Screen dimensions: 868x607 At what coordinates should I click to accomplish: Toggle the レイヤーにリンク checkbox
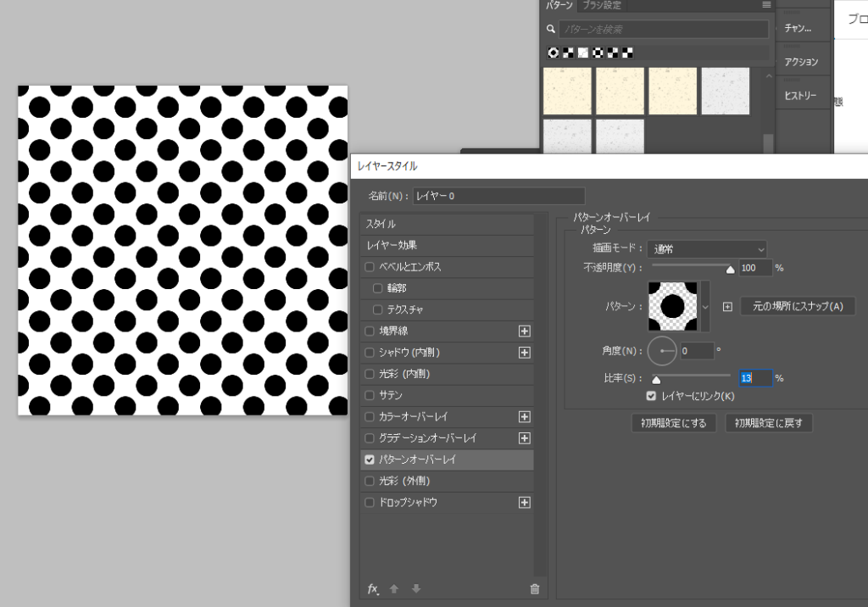tap(651, 396)
